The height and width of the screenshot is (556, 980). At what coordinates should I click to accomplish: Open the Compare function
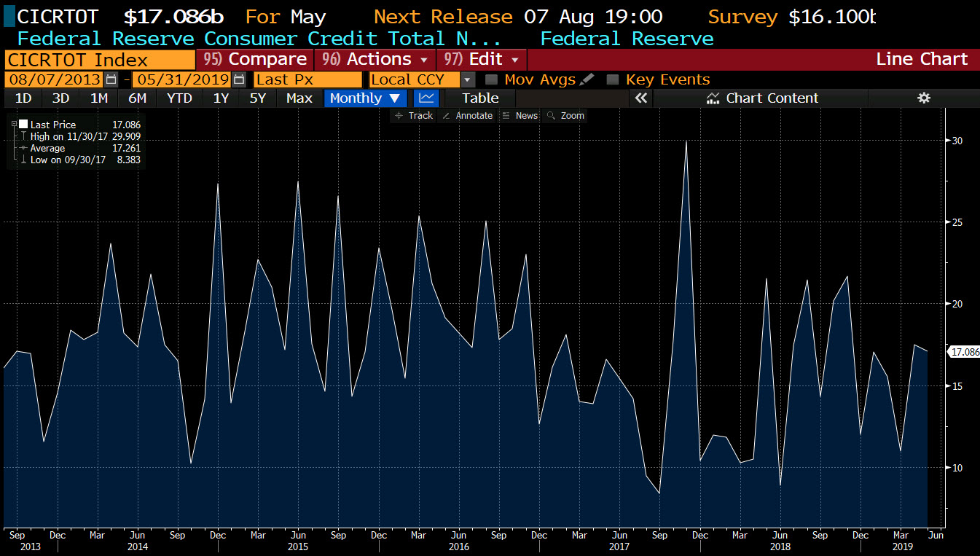tap(254, 59)
